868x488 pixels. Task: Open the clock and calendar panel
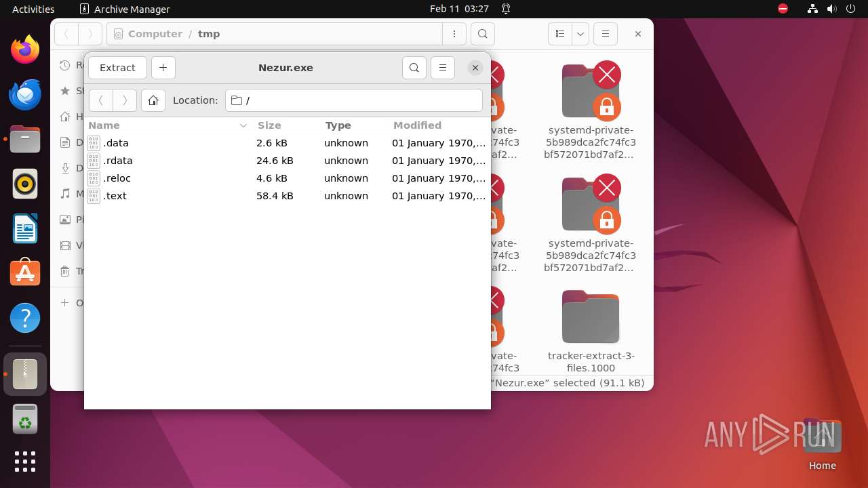tap(459, 9)
